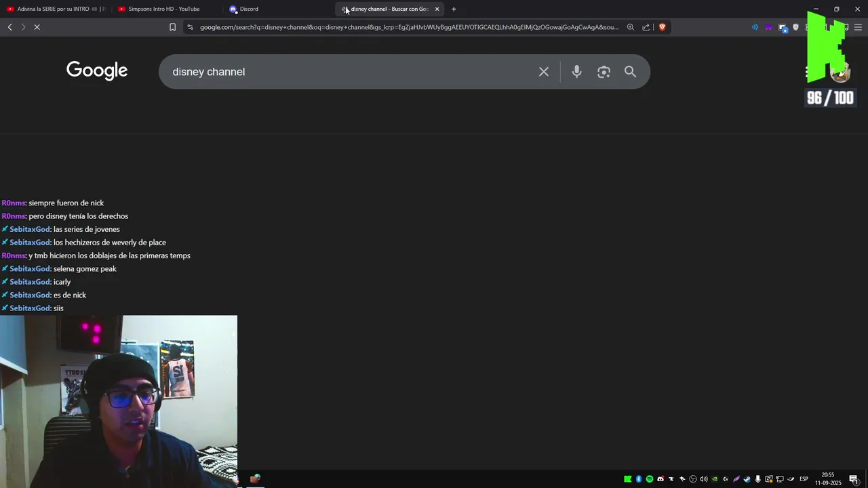This screenshot has height=488, width=868.
Task: Open NVIDIA tray icon
Action: pyautogui.click(x=715, y=479)
